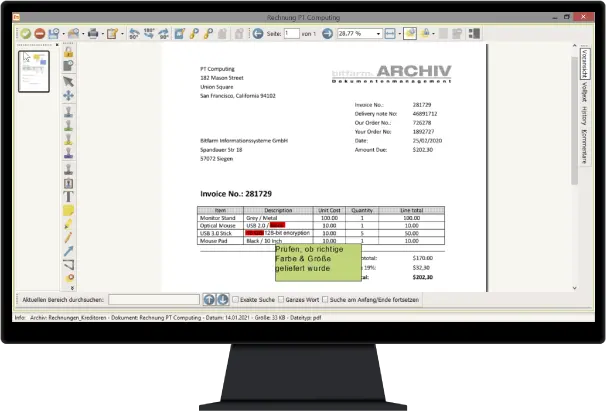This screenshot has height=411, width=606.
Task: Select the Text annotation tool
Action: (x=68, y=196)
